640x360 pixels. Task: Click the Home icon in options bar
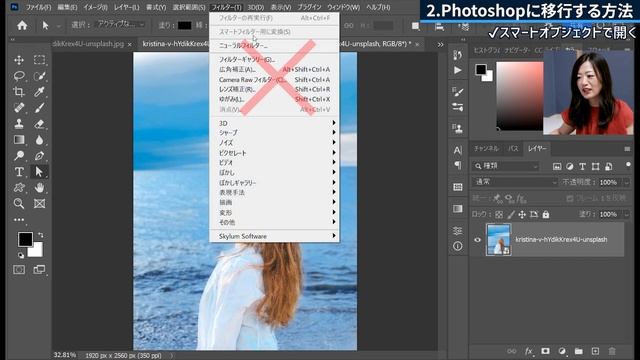(x=22, y=25)
